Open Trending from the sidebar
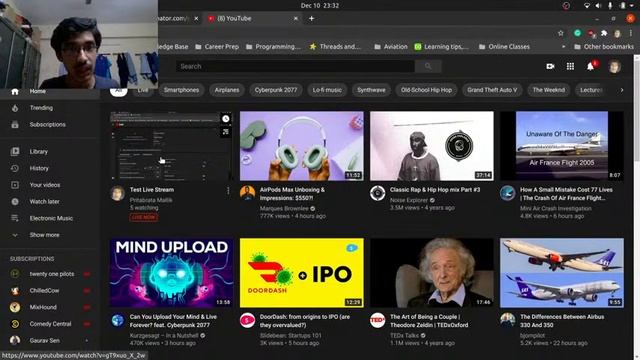 [49, 108]
